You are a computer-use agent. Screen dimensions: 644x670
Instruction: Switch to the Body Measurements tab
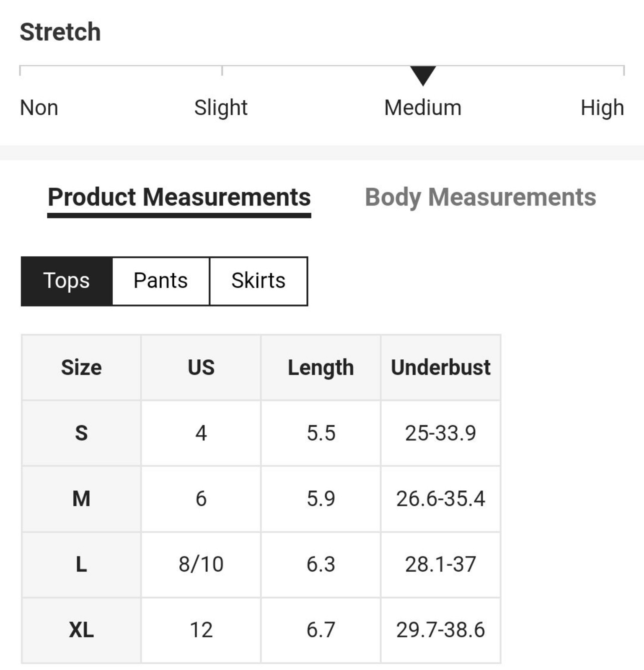pos(480,197)
